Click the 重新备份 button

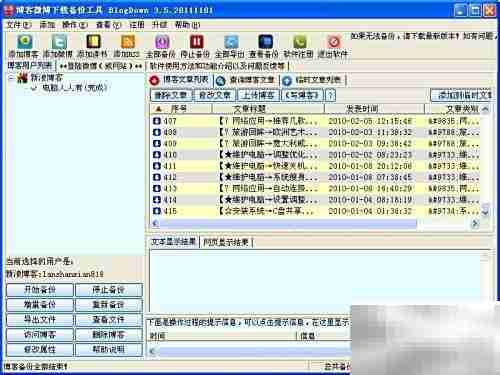(109, 305)
